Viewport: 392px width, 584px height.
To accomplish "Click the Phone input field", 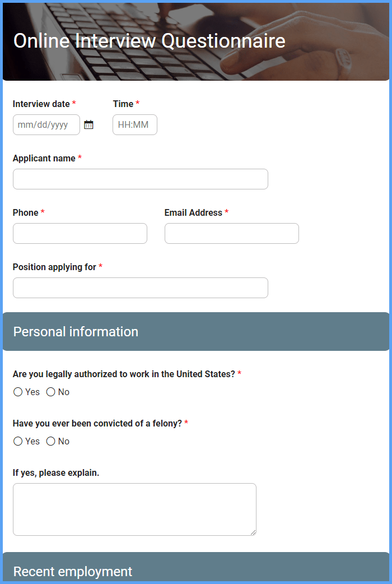I will (x=80, y=234).
